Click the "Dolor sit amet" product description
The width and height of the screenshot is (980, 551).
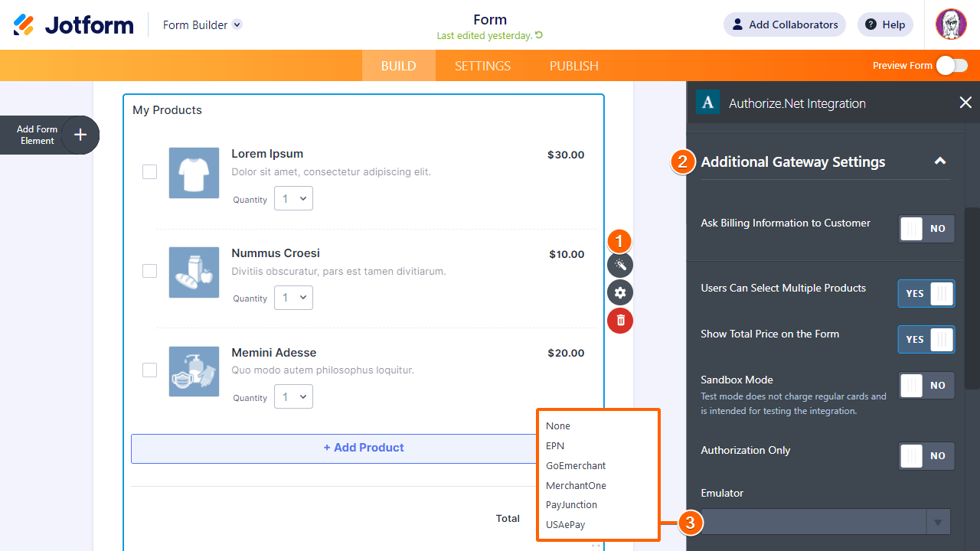[331, 172]
